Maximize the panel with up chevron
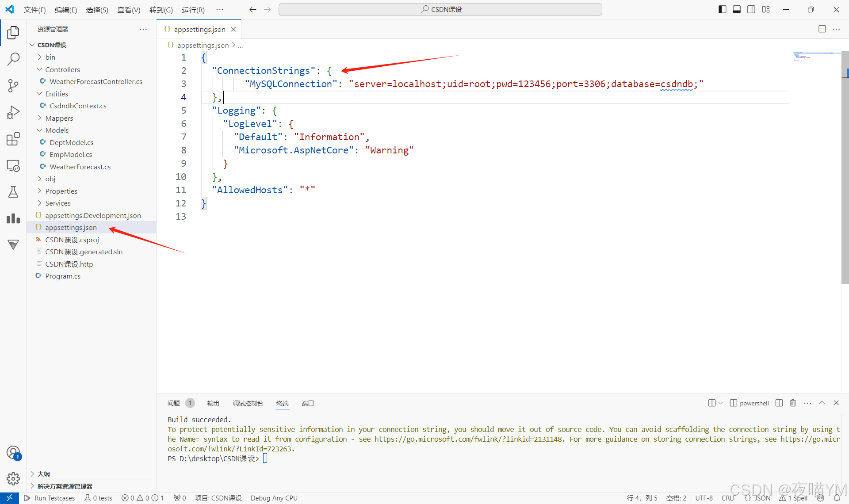849x504 pixels. [x=822, y=403]
